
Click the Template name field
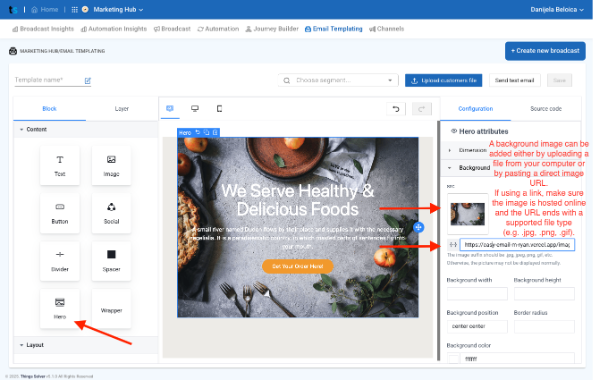click(x=48, y=80)
